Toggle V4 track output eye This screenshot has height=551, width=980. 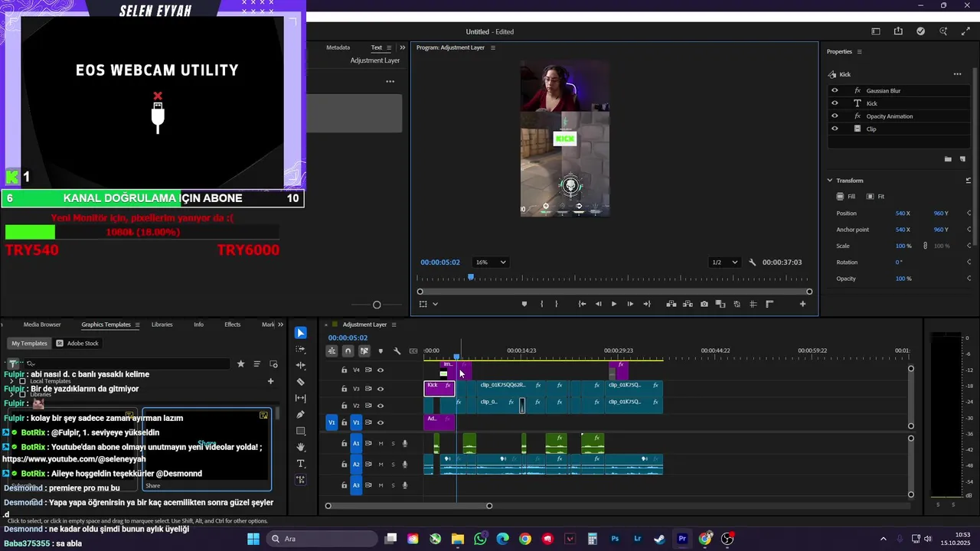[x=381, y=370]
